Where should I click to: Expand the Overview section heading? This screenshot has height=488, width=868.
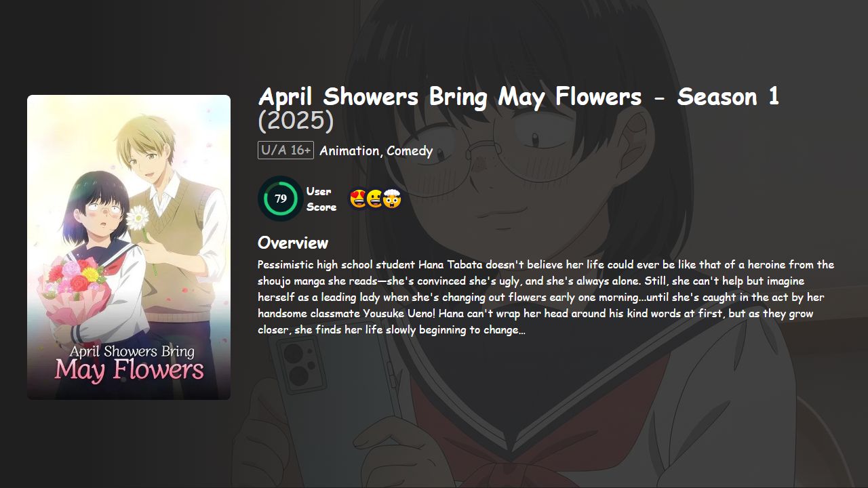click(x=292, y=243)
